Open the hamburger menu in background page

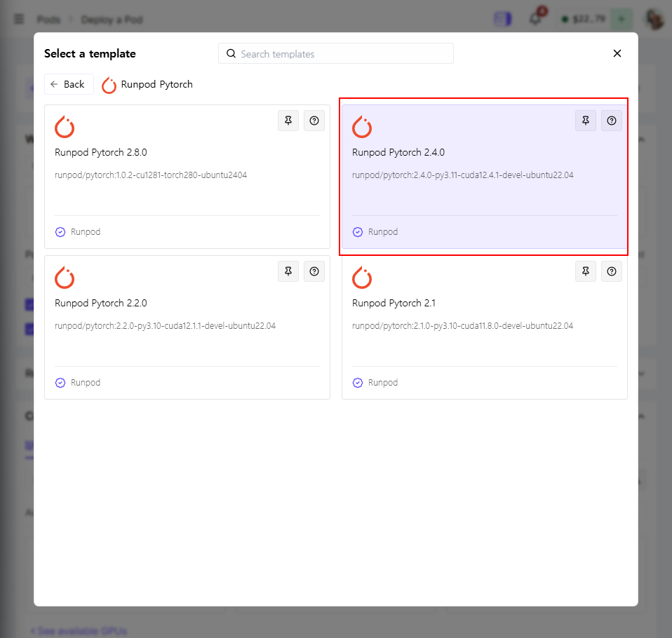[x=19, y=19]
